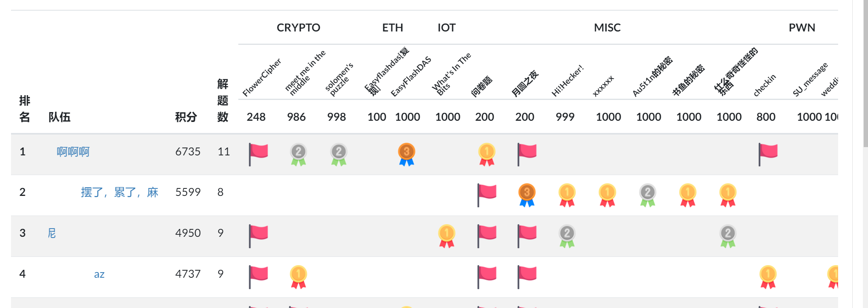Click 啊啊啊's bronze medal under EasyFlashDAS

pos(407,154)
